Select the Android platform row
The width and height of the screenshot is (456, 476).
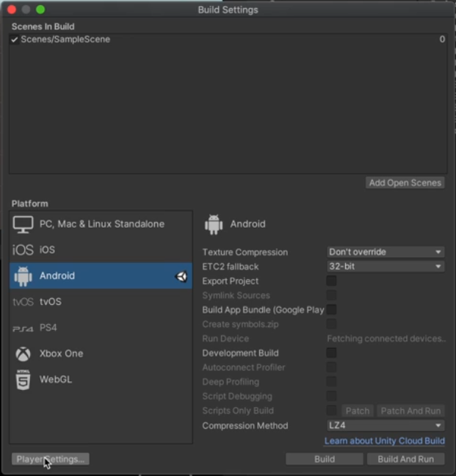[x=101, y=276]
